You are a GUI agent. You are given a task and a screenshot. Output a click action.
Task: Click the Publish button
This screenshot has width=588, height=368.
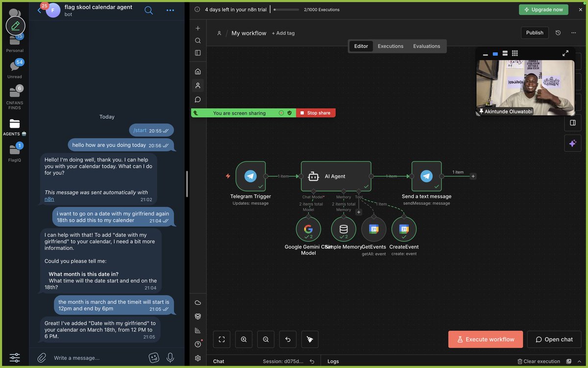click(x=535, y=33)
